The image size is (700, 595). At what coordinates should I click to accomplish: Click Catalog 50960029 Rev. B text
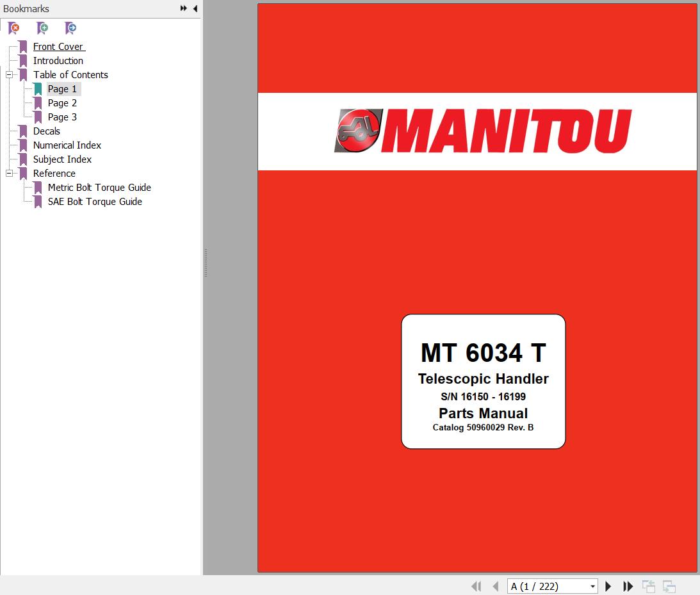484,427
